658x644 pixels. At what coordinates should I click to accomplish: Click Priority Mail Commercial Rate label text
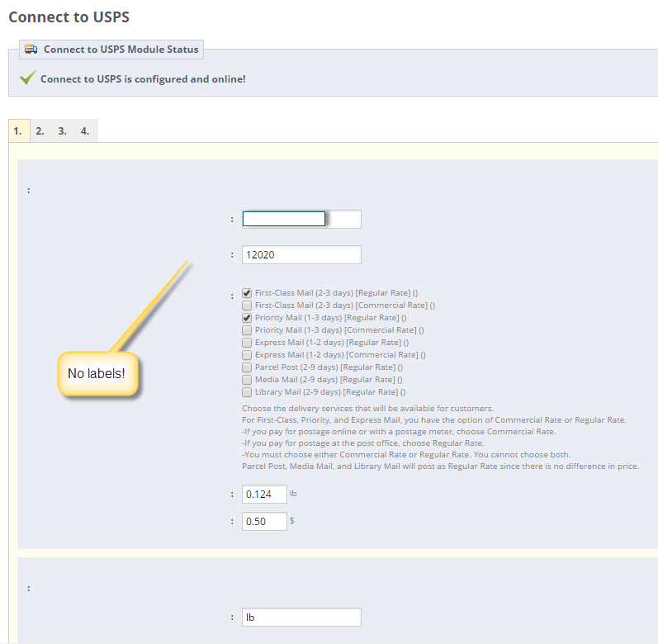point(339,330)
